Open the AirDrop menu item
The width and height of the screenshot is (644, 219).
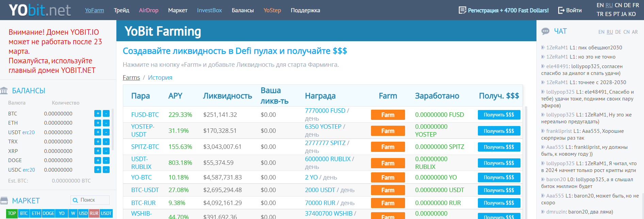[149, 10]
